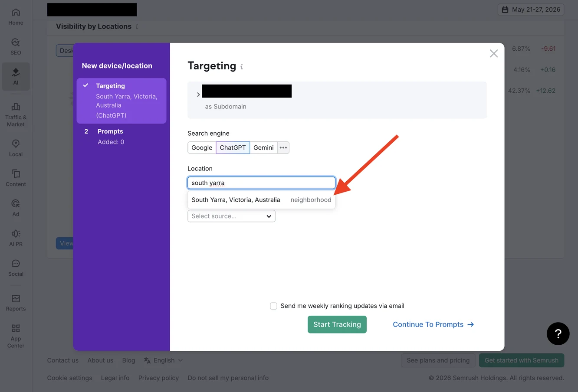578x392 pixels.
Task: Click the info icon beside Targeting
Action: [242, 67]
